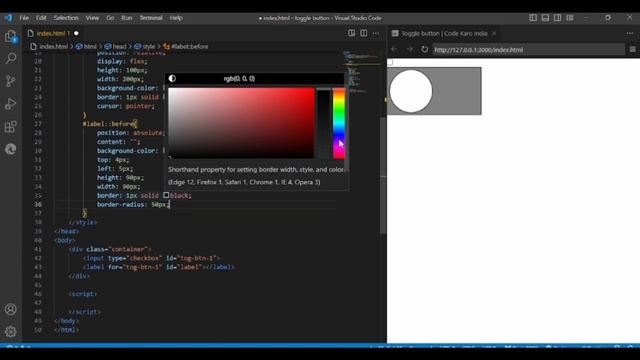Open the File menu

click(x=24, y=18)
